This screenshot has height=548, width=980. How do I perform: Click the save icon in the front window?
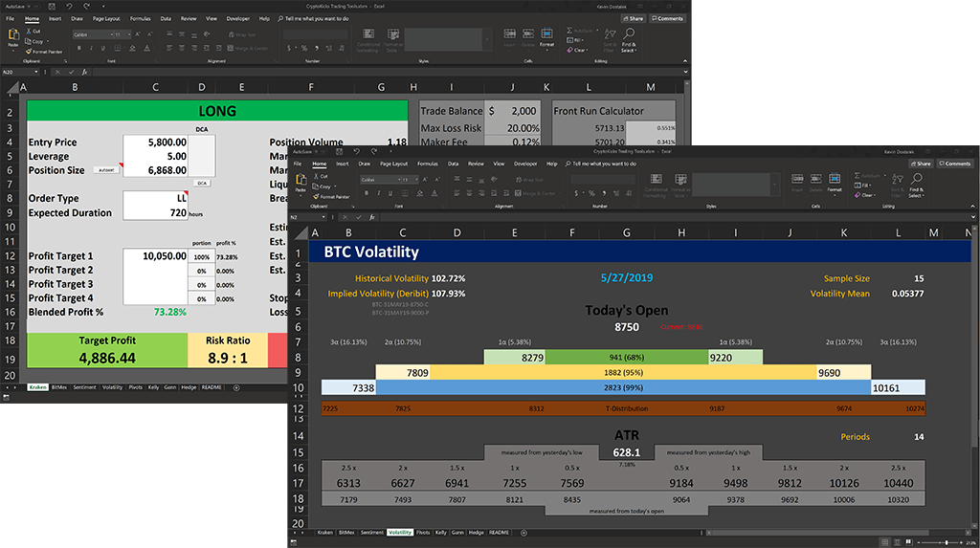pos(339,152)
